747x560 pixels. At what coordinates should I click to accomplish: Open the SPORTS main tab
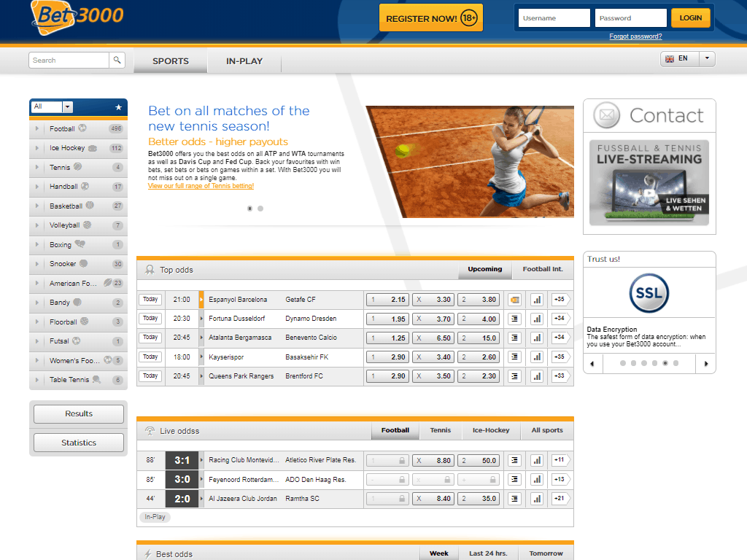click(171, 61)
